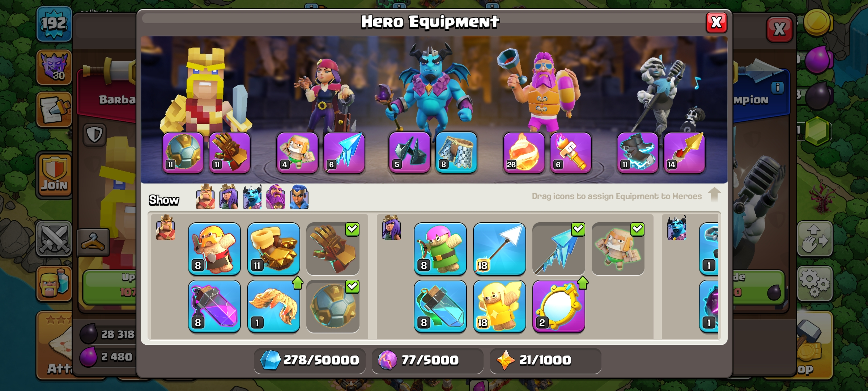
Task: Select the Archer Puppet equipment level 8
Action: coord(440,249)
